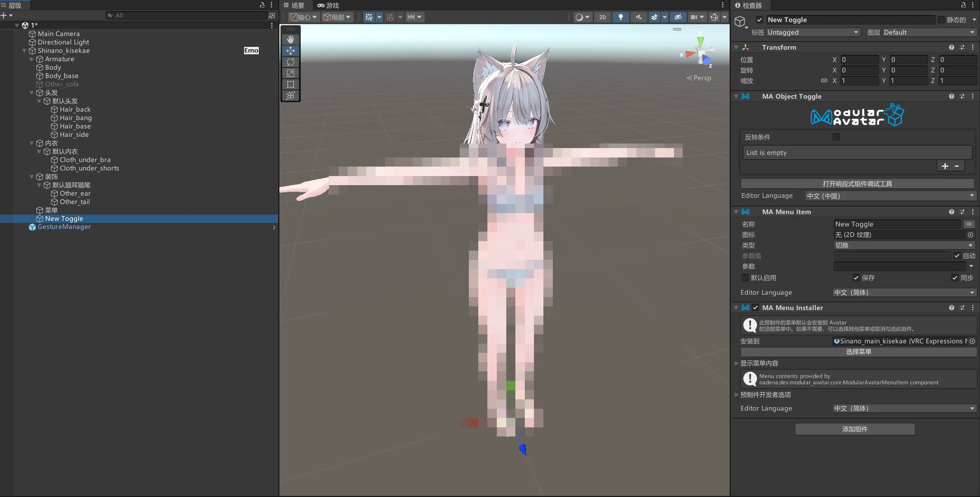The height and width of the screenshot is (497, 980).
Task: Open hierarchy panel options menu
Action: 271,5
